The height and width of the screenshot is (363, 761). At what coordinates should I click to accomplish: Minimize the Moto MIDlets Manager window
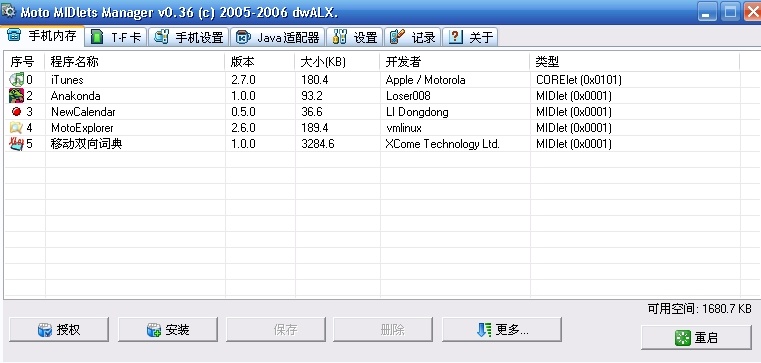707,12
